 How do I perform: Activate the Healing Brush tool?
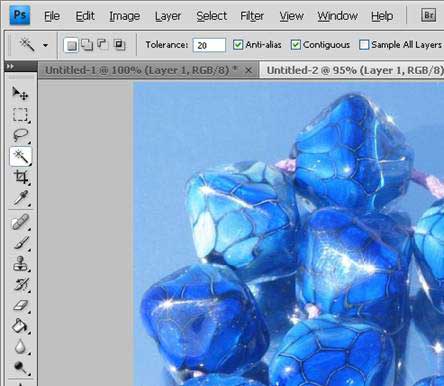tap(21, 222)
